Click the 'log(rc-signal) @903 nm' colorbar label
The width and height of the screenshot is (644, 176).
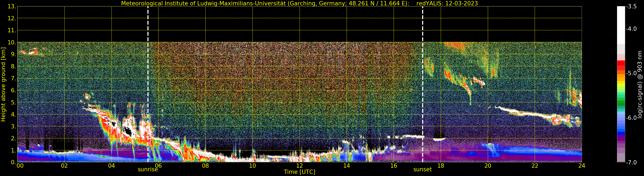[640, 84]
